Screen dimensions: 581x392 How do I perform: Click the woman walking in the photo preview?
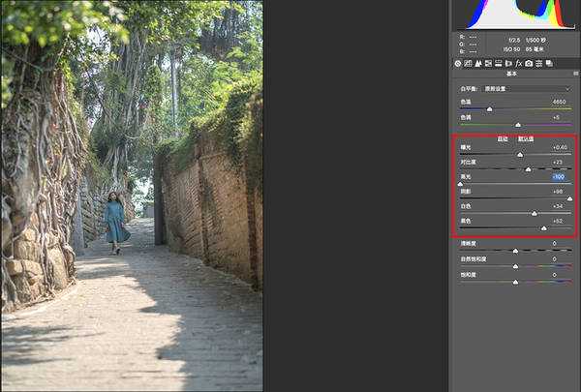(x=115, y=223)
